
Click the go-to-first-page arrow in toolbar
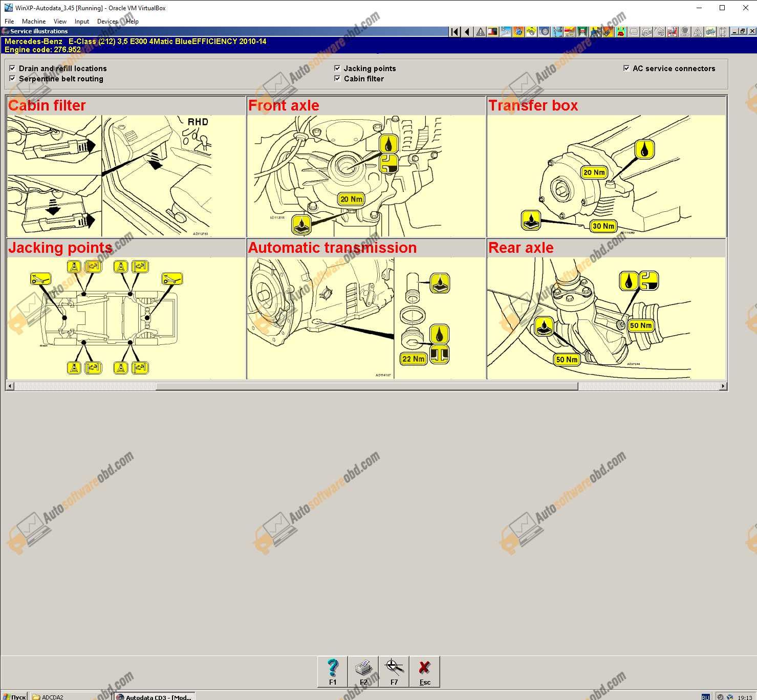click(455, 32)
